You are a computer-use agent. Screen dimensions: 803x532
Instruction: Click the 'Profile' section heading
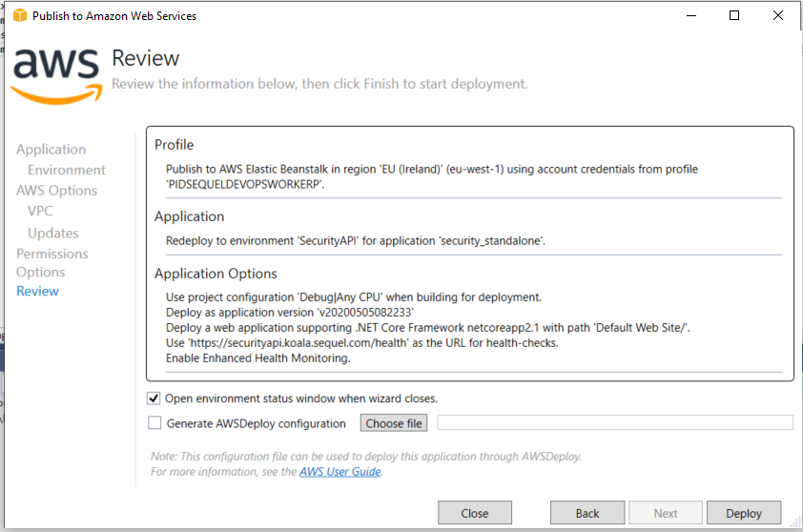coord(175,145)
